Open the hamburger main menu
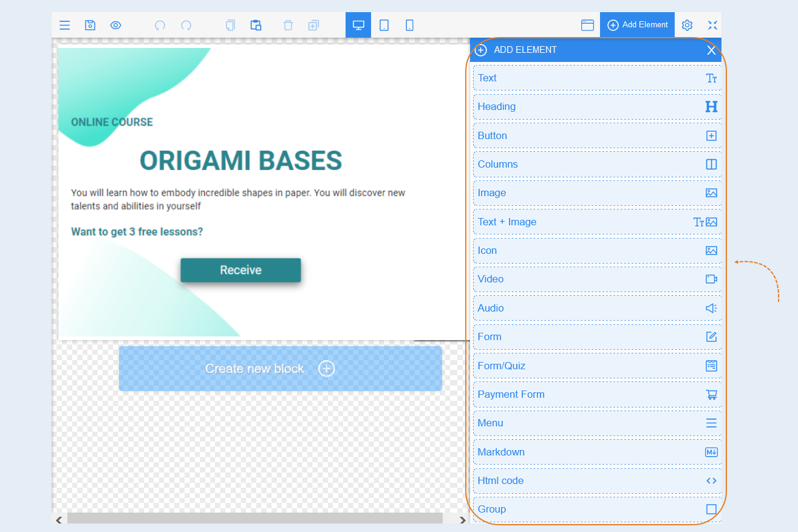The height and width of the screenshot is (532, 798). click(x=64, y=26)
